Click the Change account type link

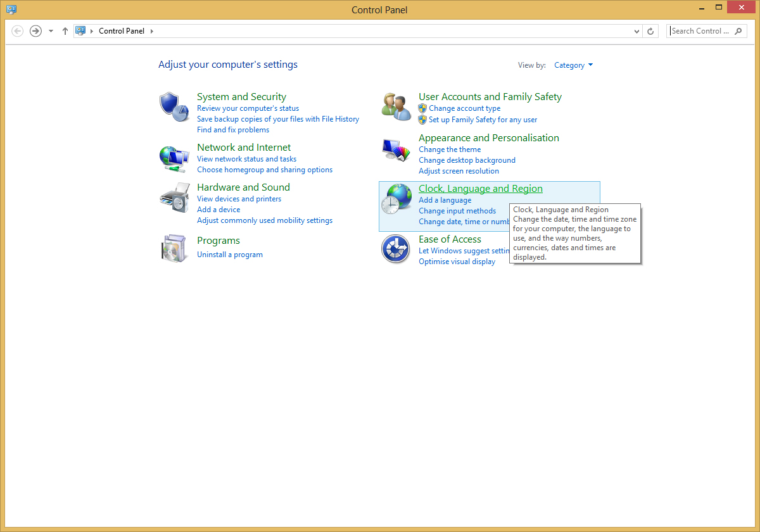click(x=465, y=108)
